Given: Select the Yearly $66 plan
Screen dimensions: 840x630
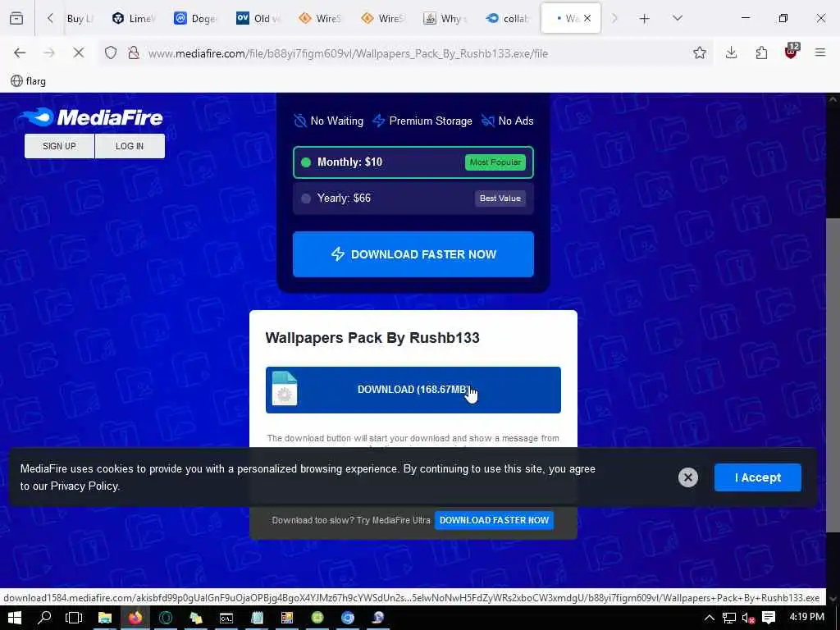Looking at the screenshot, I should [x=413, y=199].
